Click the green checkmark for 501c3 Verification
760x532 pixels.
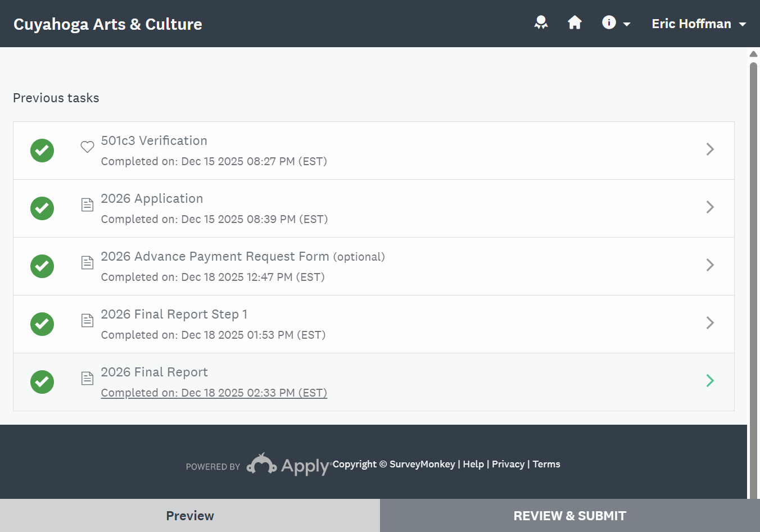[x=42, y=151]
